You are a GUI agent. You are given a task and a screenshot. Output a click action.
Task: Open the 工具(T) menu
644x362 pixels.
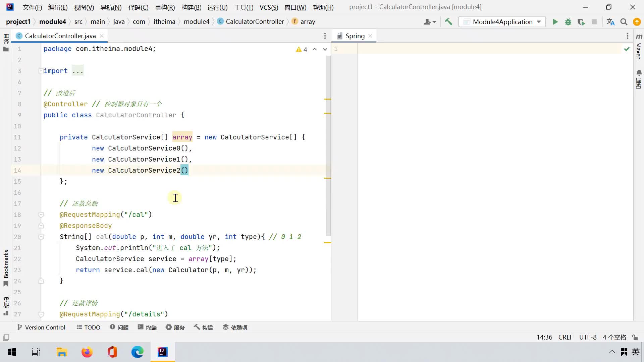(244, 7)
